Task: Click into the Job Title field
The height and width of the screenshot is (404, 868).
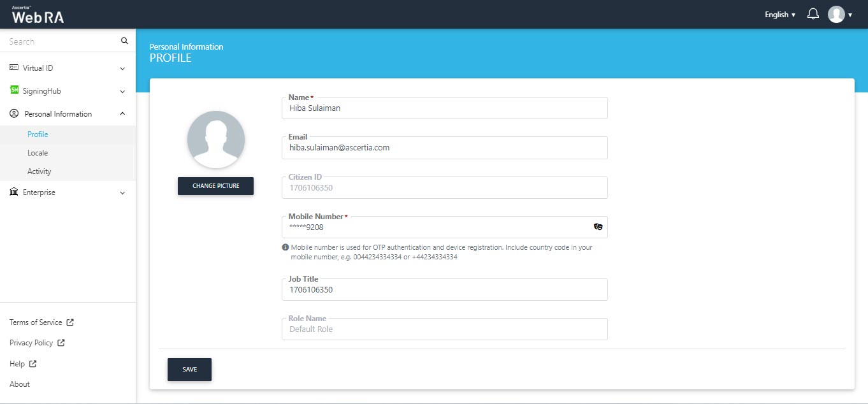Action: click(x=444, y=290)
